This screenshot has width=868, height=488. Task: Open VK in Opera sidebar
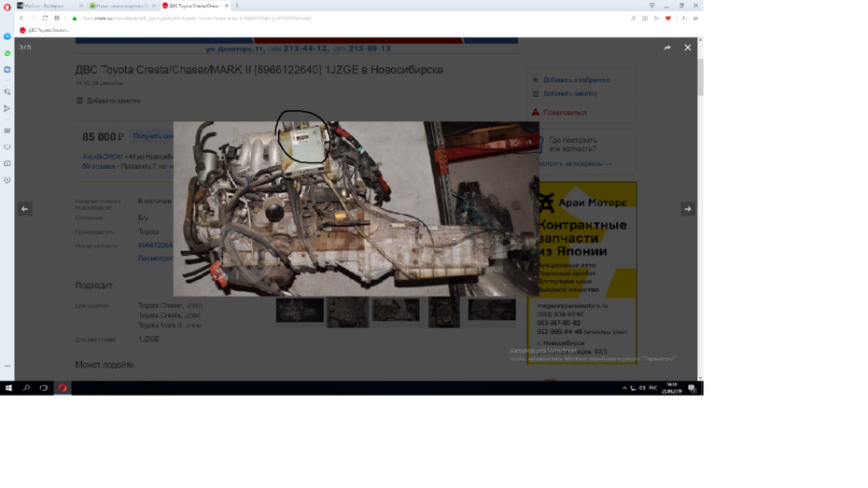(x=7, y=70)
